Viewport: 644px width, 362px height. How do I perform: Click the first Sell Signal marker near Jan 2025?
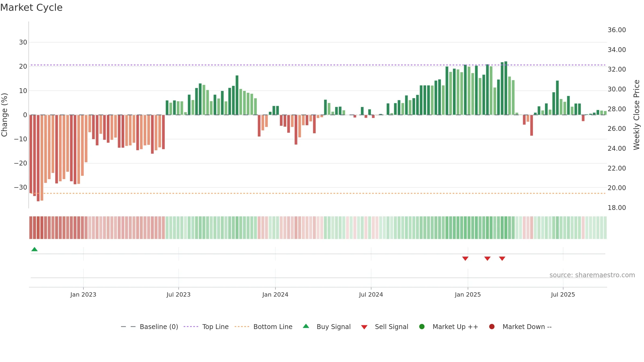click(x=465, y=258)
